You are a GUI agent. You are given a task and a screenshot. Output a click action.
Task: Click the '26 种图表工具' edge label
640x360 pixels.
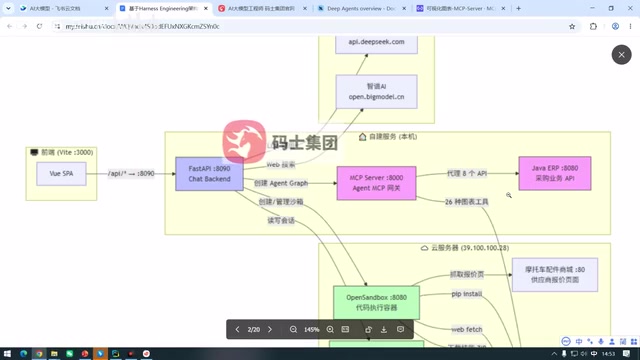click(467, 202)
